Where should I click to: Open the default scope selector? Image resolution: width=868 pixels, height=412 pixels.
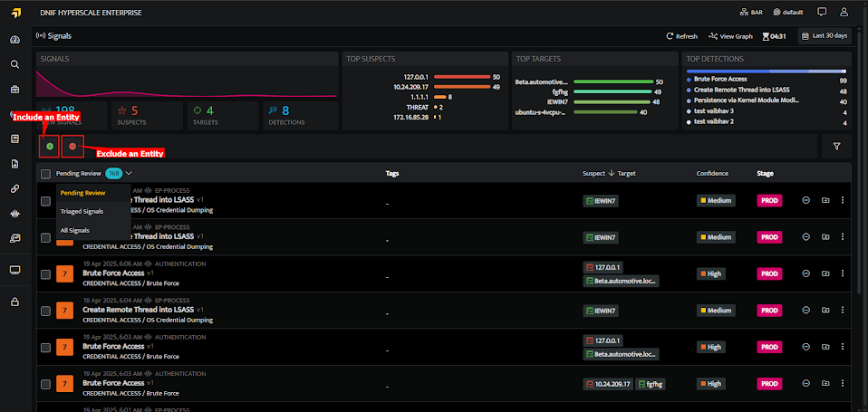tap(789, 12)
